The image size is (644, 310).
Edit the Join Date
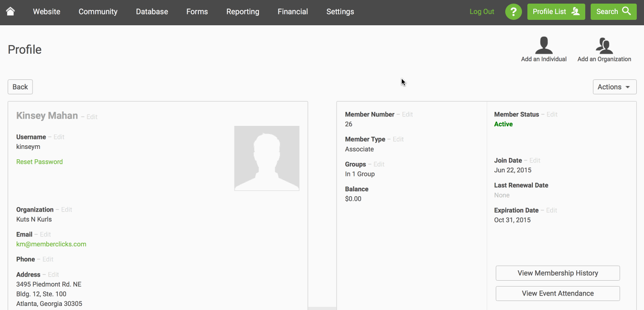click(x=535, y=161)
